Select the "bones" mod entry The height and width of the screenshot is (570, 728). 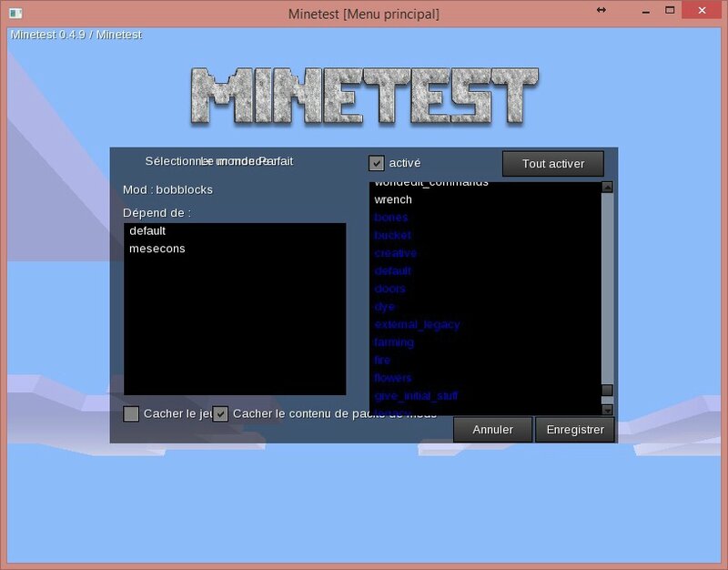pyautogui.click(x=391, y=218)
